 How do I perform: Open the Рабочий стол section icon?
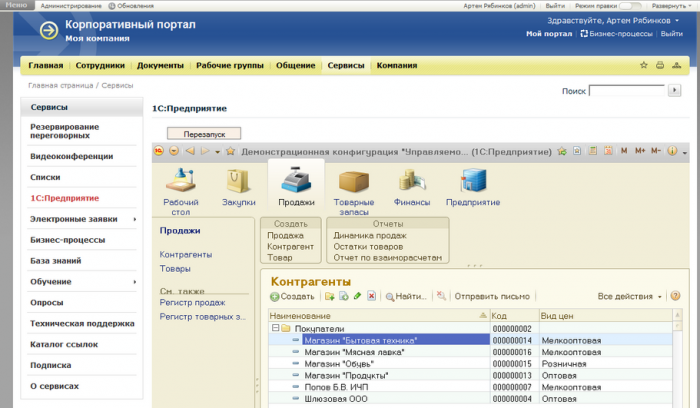pyautogui.click(x=181, y=181)
